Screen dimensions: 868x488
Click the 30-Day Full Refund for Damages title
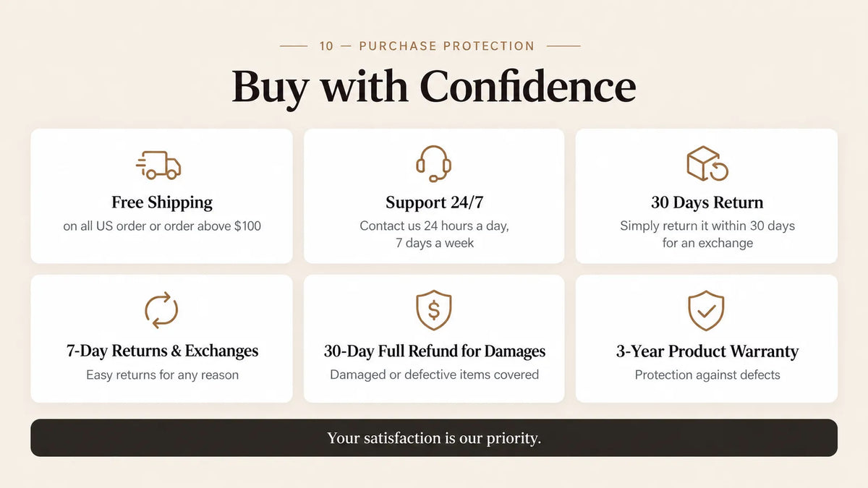click(x=434, y=351)
